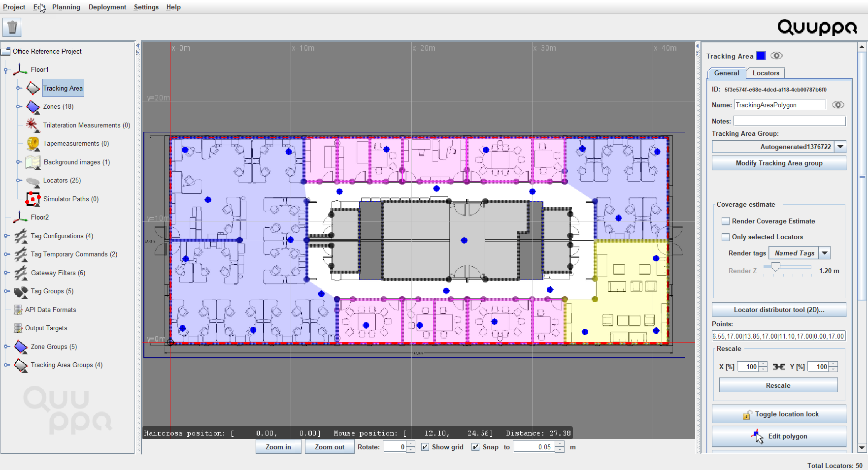
Task: Increase the Rotate spinner value
Action: pyautogui.click(x=410, y=444)
